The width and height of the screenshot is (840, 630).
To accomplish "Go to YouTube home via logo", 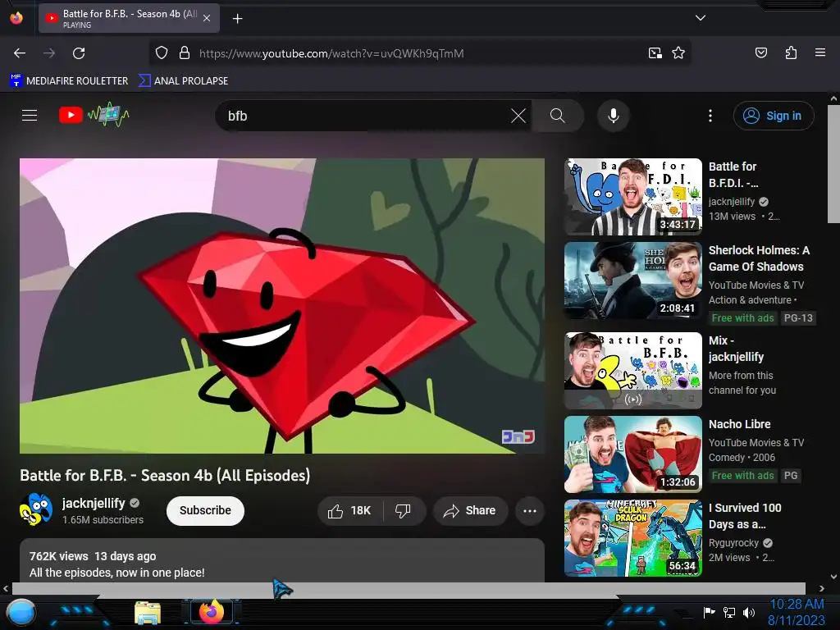I will pos(94,115).
